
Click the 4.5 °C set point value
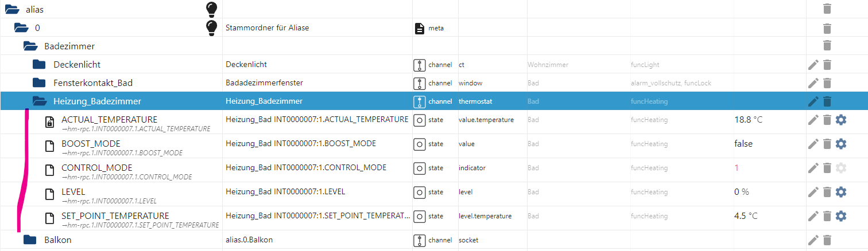click(746, 216)
